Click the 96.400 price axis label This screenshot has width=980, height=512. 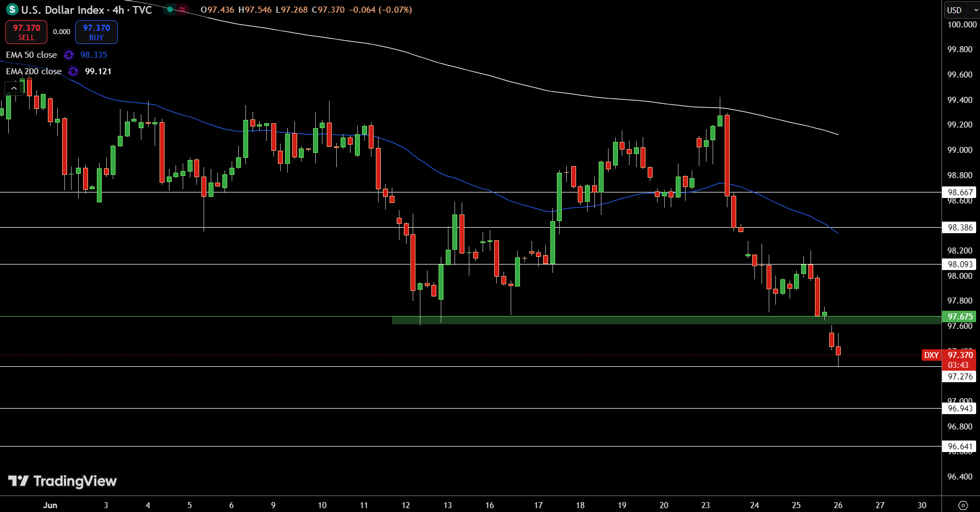[960, 477]
